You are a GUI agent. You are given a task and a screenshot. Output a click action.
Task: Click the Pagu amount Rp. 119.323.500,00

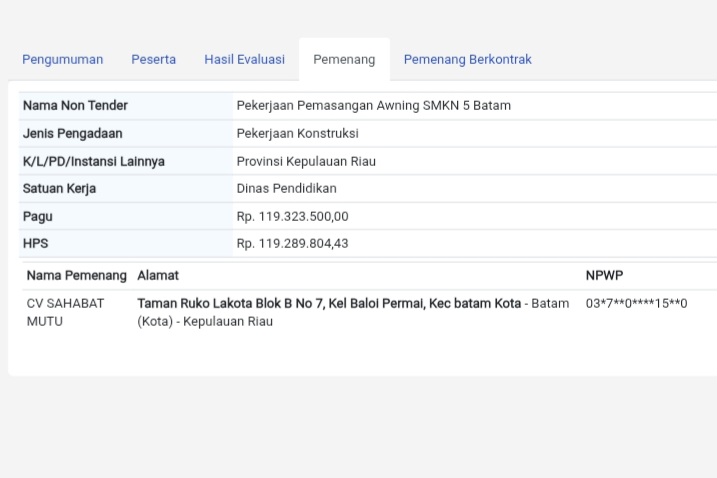click(x=292, y=216)
